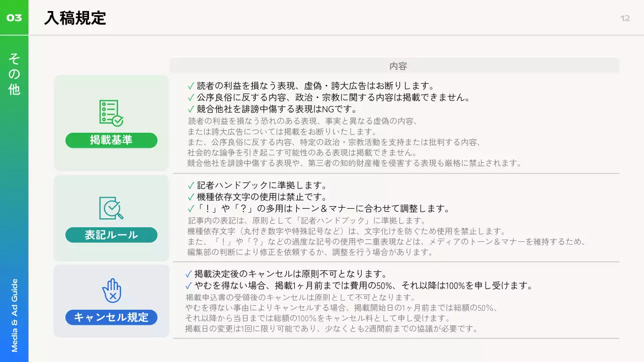The width and height of the screenshot is (644, 362).
Task: Click the magnifier document icon above 表記ルール
Action: point(111,208)
